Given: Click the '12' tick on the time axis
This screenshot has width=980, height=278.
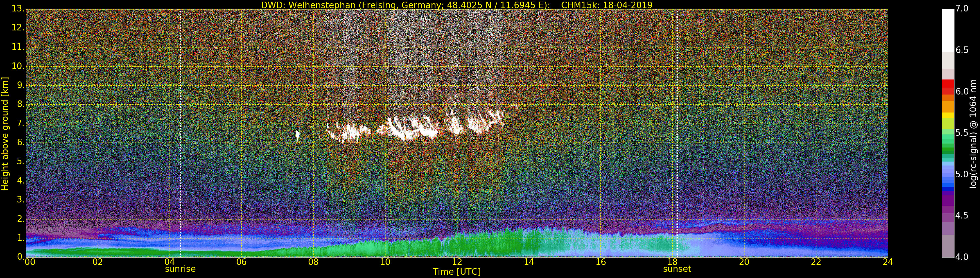Looking at the screenshot, I should click(x=457, y=262).
